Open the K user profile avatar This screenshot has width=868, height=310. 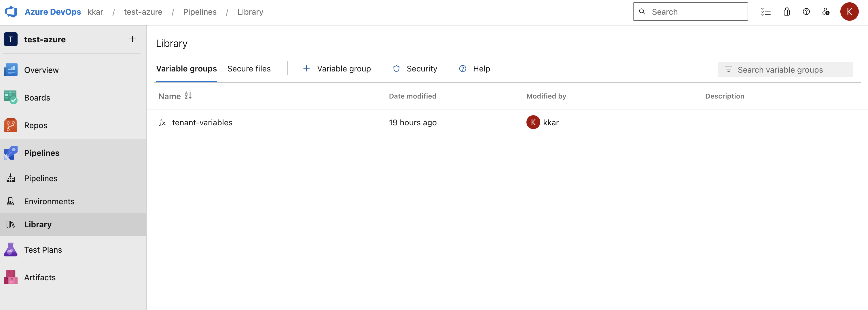(x=849, y=12)
